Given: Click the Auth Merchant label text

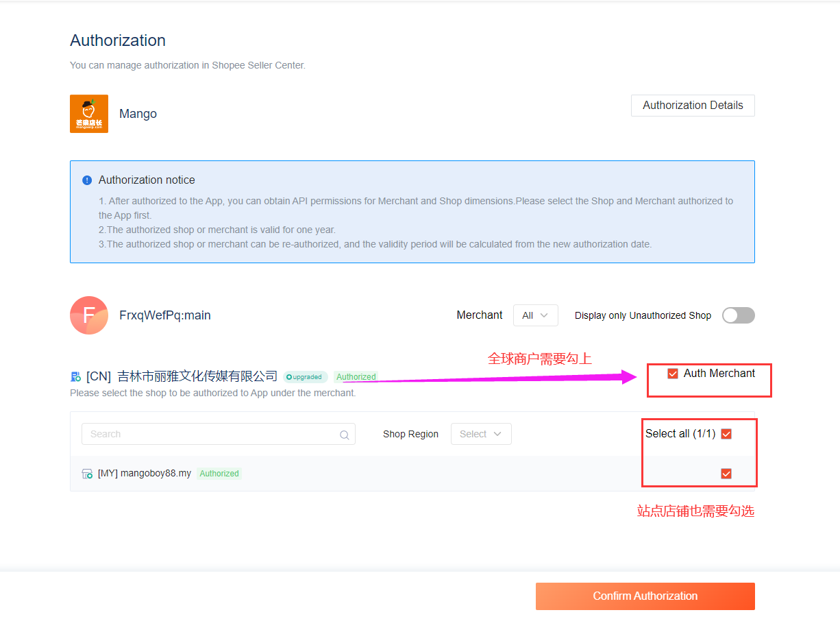Looking at the screenshot, I should [x=719, y=374].
